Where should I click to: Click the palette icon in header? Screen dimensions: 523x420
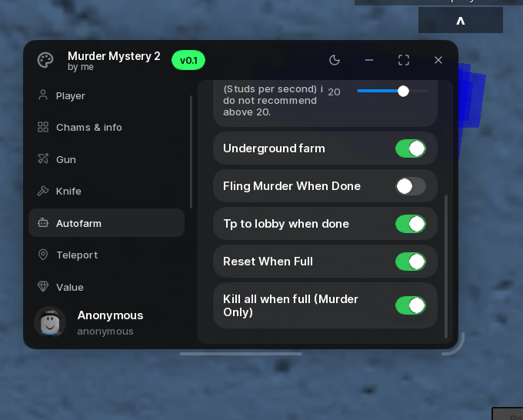pyautogui.click(x=45, y=60)
